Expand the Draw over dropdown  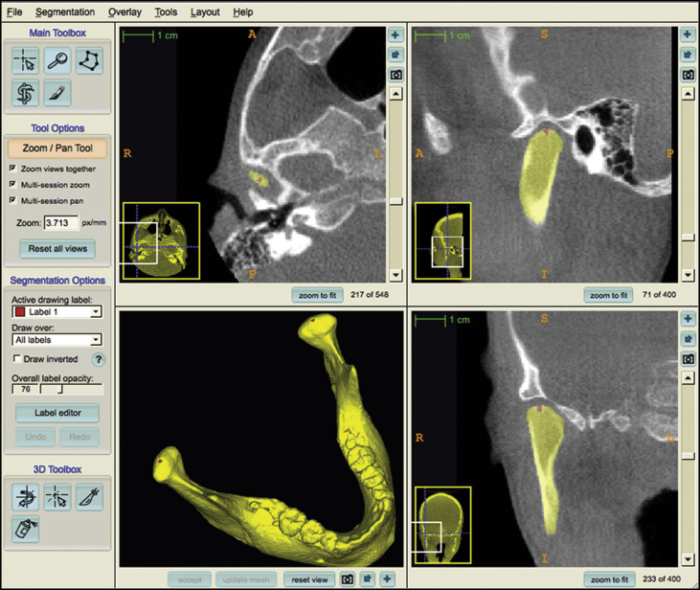pyautogui.click(x=56, y=339)
